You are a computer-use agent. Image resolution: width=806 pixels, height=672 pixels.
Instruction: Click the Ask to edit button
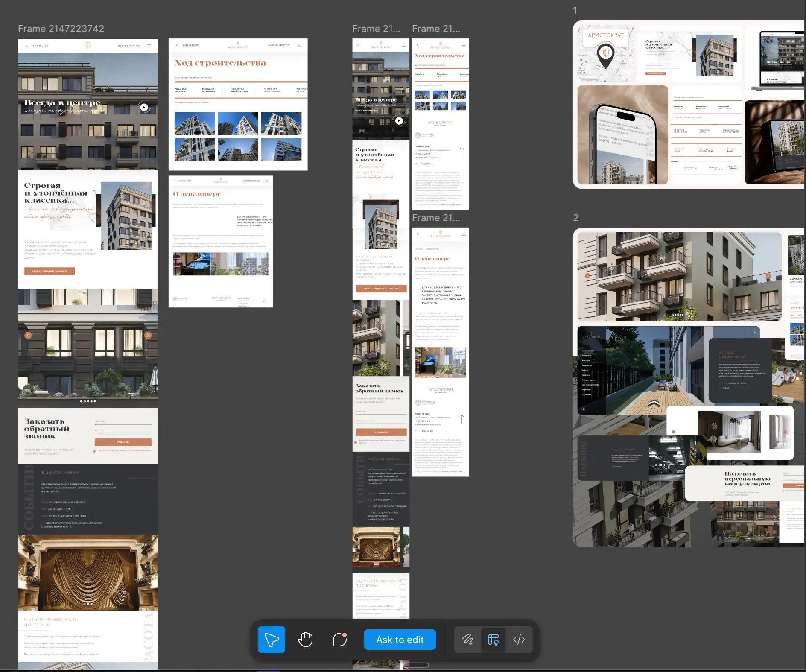tap(400, 640)
